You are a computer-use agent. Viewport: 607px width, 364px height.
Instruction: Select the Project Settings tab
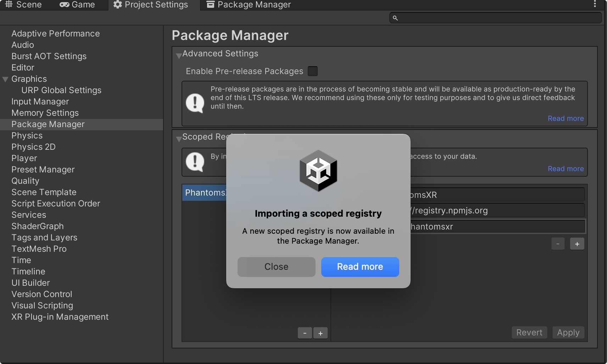click(151, 5)
